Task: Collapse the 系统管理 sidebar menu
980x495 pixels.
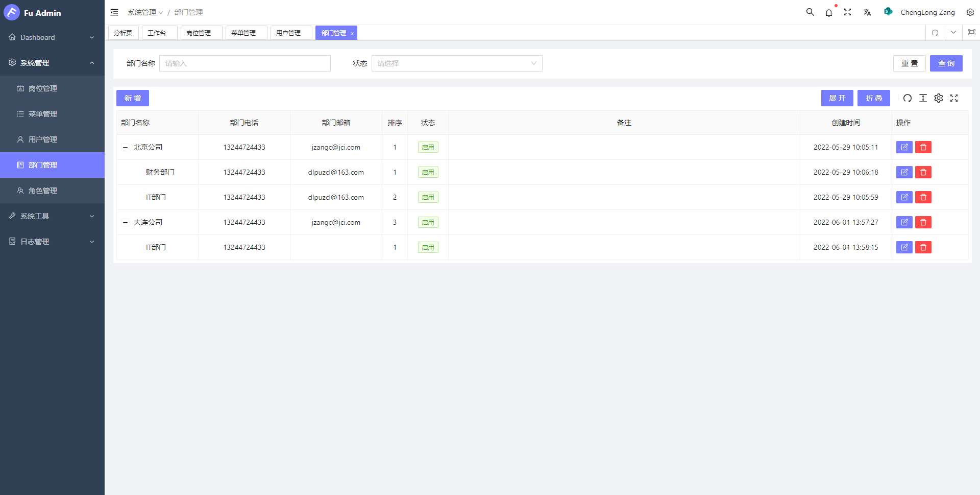Action: (x=52, y=63)
